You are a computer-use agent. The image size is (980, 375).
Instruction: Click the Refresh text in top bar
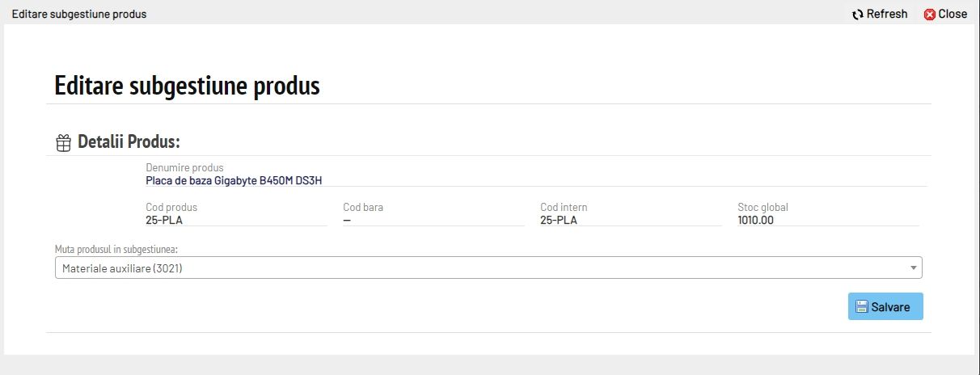[887, 14]
